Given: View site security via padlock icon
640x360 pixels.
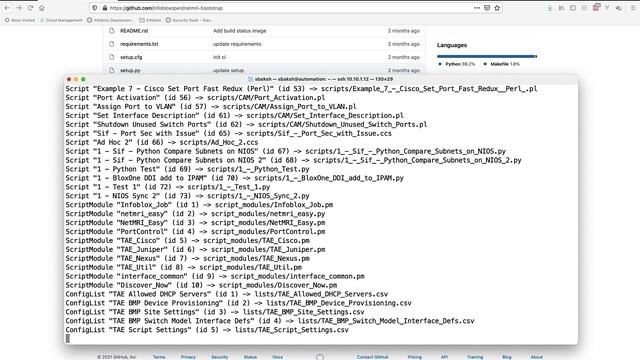Looking at the screenshot, I should [x=104, y=8].
